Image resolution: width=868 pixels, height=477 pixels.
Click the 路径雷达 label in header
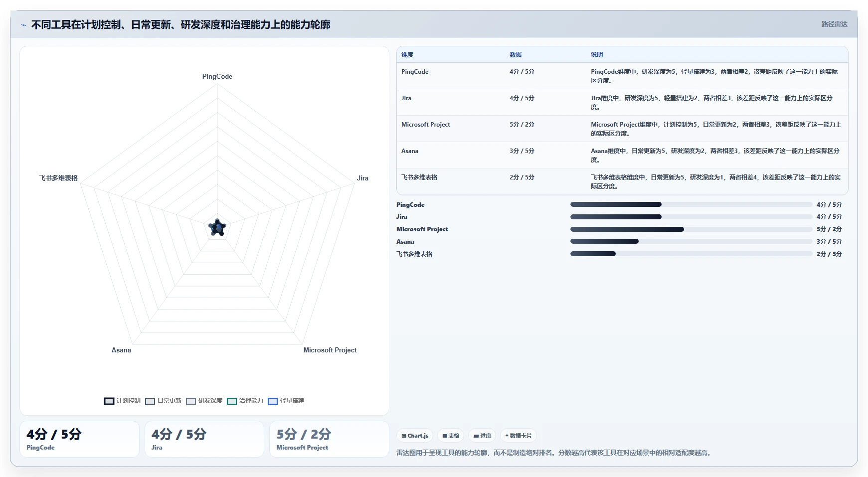coord(834,24)
